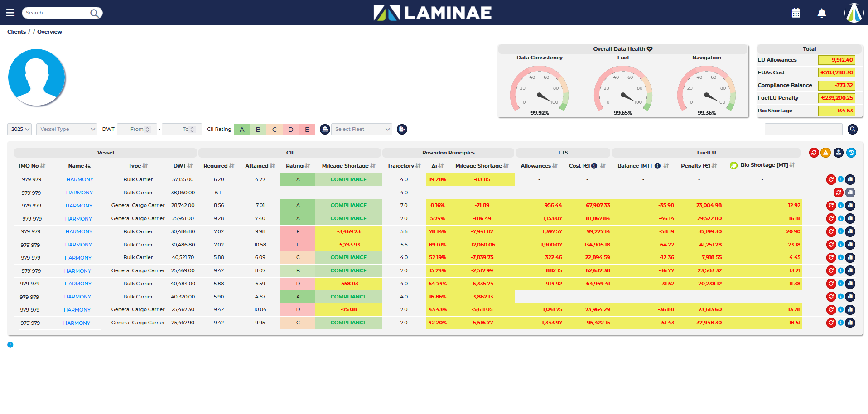This screenshot has width=868, height=414.
Task: Open HARMONY vessel with DWT 25,467.90
Action: pos(77,323)
